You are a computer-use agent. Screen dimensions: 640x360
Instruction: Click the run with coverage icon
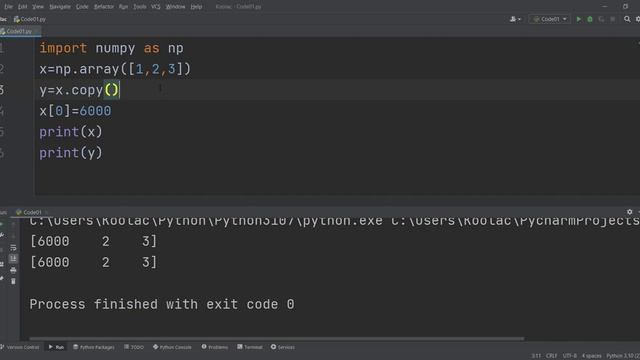[601, 19]
